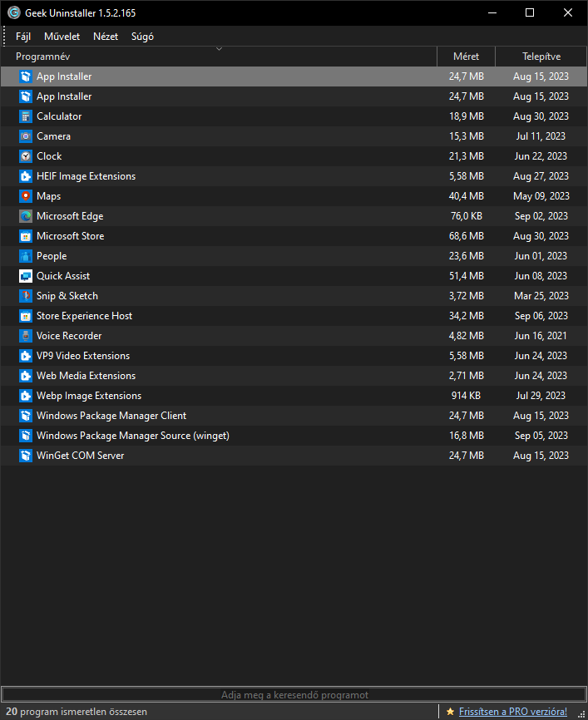The height and width of the screenshot is (720, 588).
Task: Click the Snip & Sketch app icon
Action: click(24, 296)
